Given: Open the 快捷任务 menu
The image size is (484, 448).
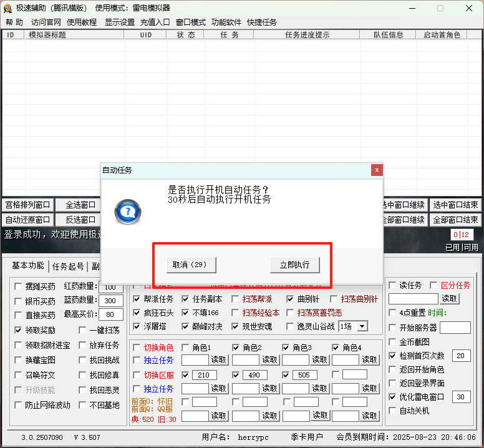Looking at the screenshot, I should point(262,22).
